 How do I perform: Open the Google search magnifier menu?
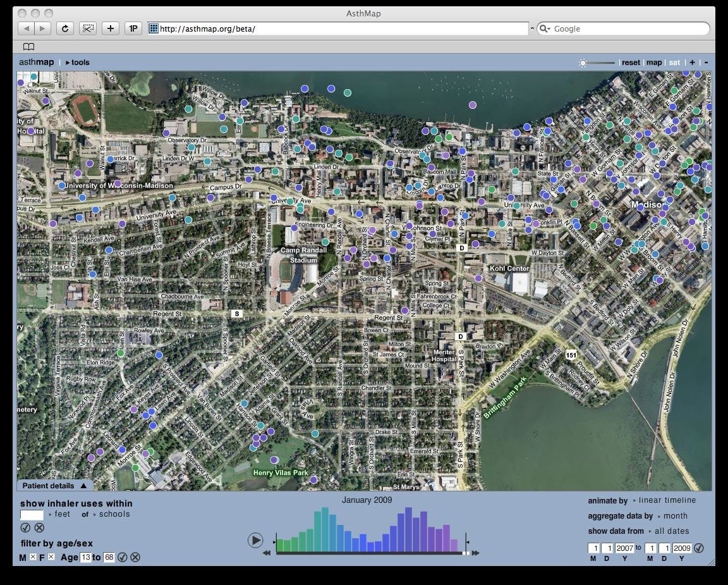click(545, 28)
